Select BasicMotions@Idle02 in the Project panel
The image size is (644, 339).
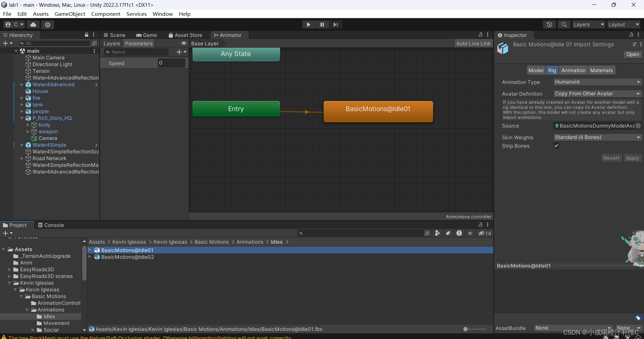click(x=128, y=257)
